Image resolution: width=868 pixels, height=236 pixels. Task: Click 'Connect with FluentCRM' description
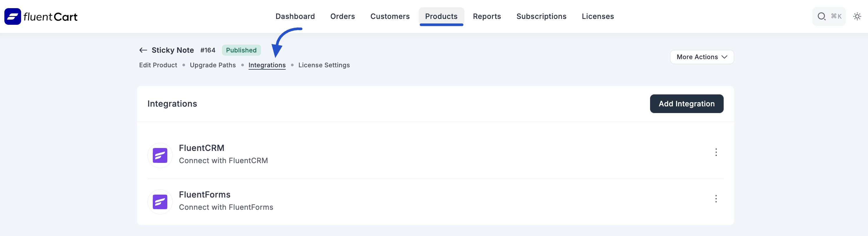223,161
